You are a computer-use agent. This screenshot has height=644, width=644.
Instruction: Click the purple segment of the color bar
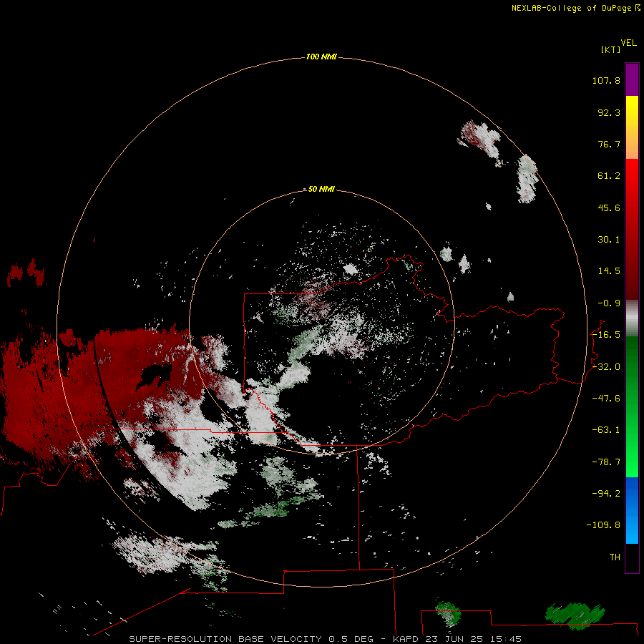tap(632, 80)
